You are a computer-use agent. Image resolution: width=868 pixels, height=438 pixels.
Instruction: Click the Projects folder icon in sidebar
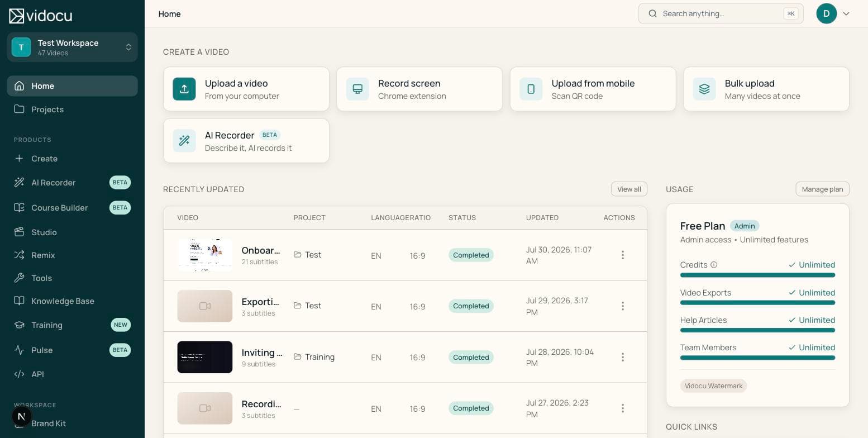20,109
